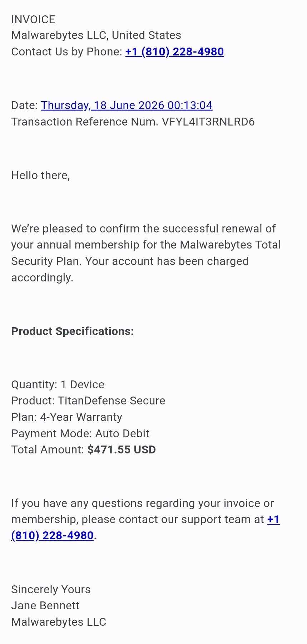Select the Quantity: 1 Device line

[x=58, y=385]
